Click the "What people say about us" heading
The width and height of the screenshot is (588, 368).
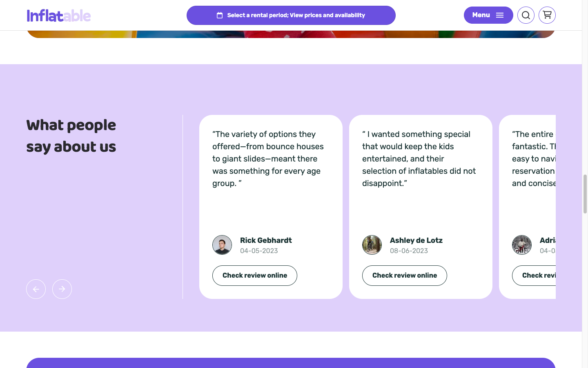click(x=71, y=136)
